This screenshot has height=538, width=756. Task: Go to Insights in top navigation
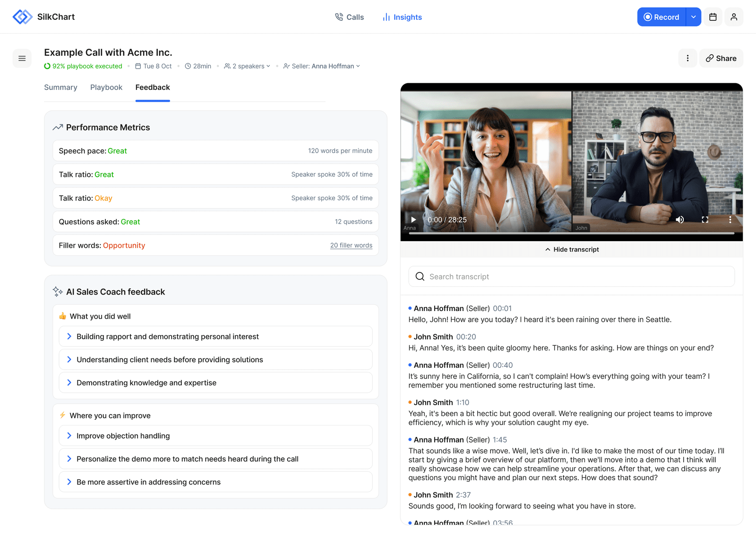click(x=402, y=17)
